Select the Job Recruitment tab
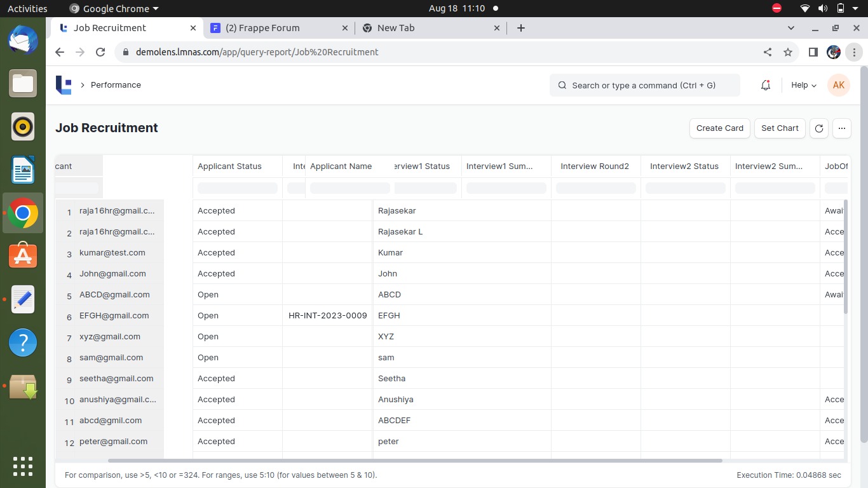The height and width of the screenshot is (488, 868). [127, 28]
